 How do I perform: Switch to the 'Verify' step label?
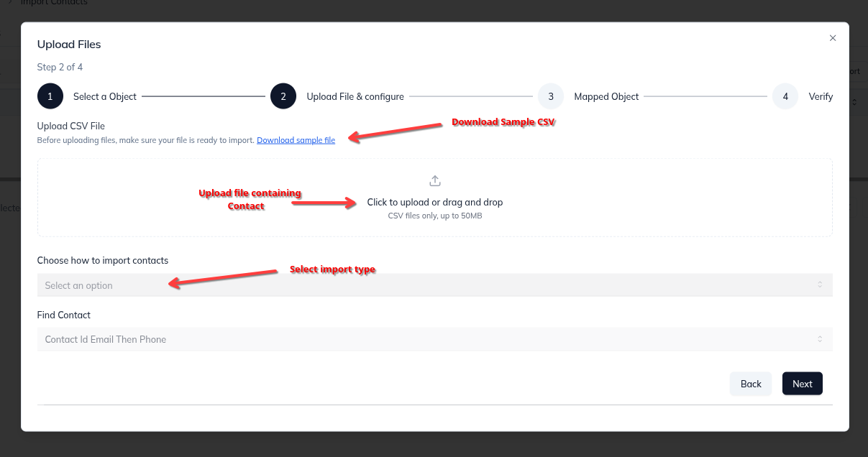click(x=821, y=96)
